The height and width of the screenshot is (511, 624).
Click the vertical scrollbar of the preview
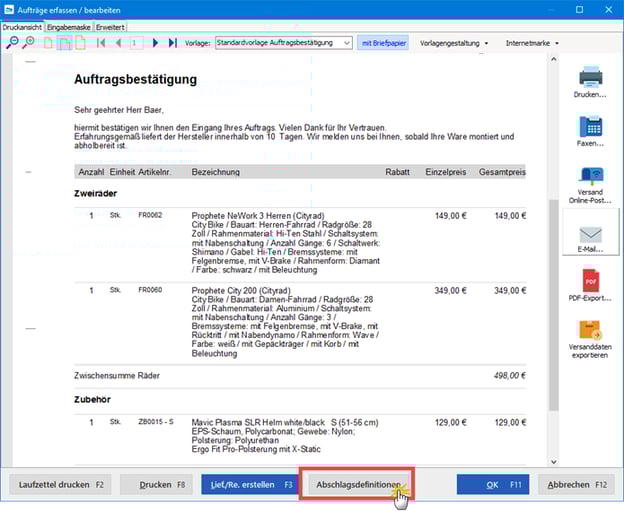[553, 300]
